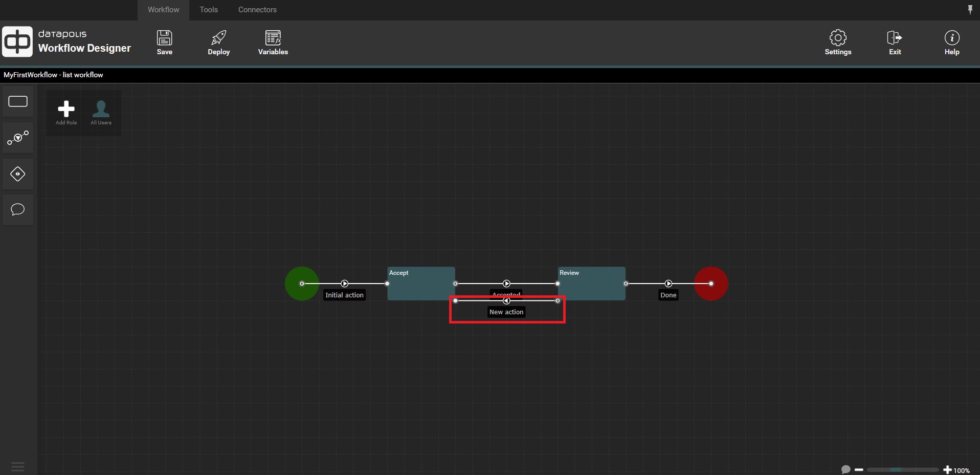Select the rectangle state tool in sidebar
This screenshot has width=980, height=475.
click(18, 101)
